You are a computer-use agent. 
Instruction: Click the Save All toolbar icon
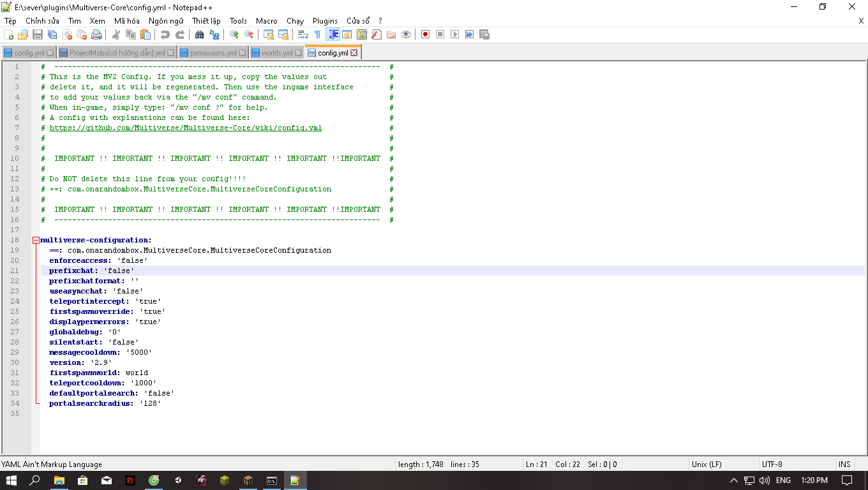coord(52,34)
